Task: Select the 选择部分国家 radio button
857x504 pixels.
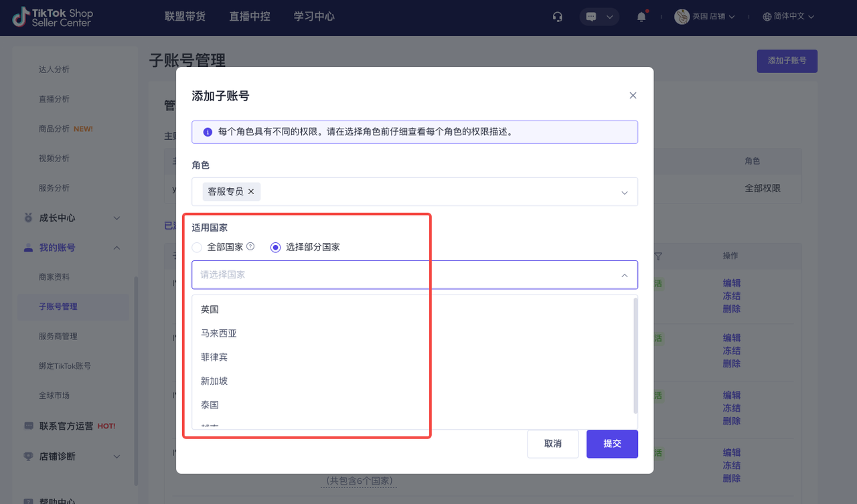Action: coord(275,248)
